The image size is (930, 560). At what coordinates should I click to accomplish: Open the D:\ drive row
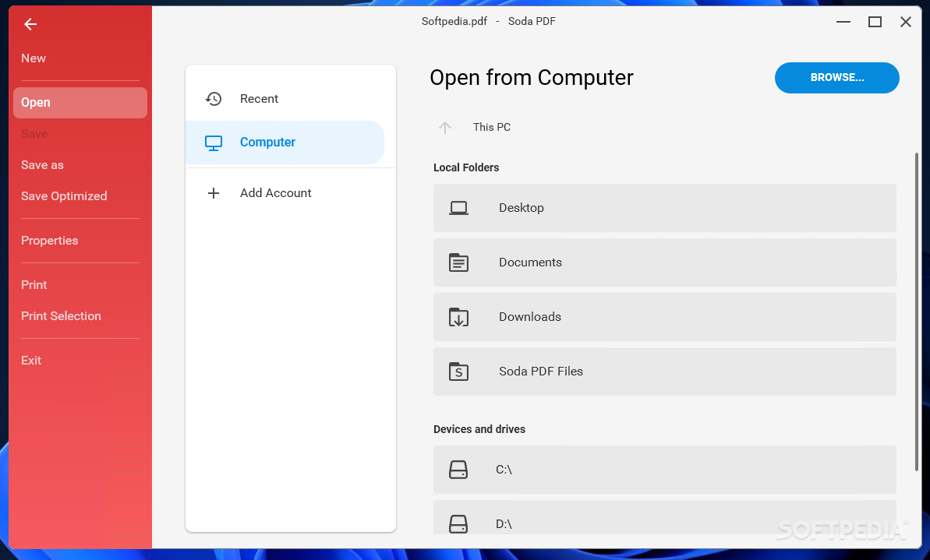(664, 517)
